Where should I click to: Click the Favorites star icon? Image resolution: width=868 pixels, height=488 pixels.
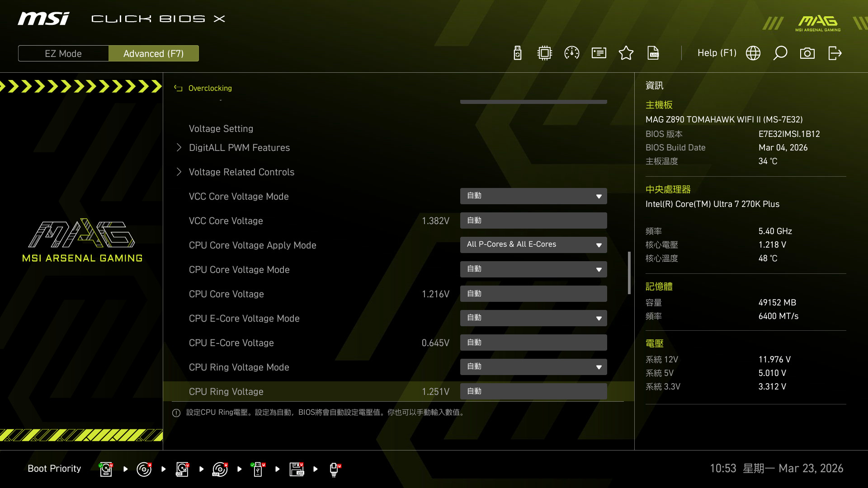626,53
